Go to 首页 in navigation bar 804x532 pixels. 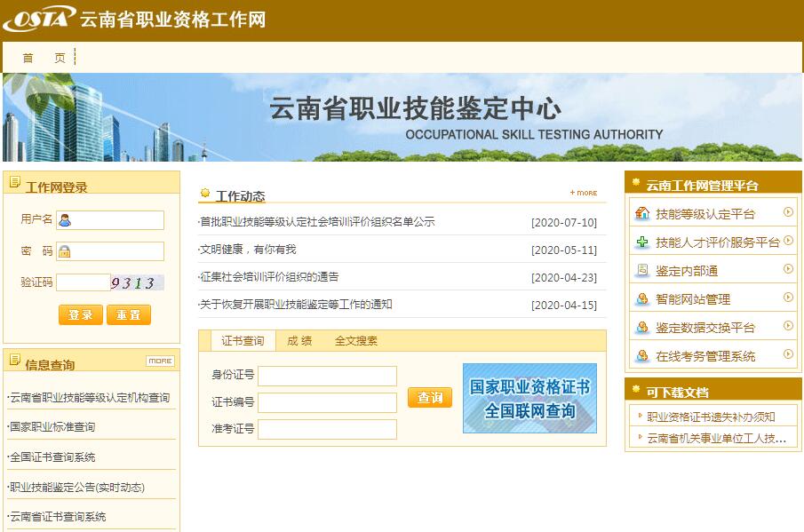tap(44, 58)
